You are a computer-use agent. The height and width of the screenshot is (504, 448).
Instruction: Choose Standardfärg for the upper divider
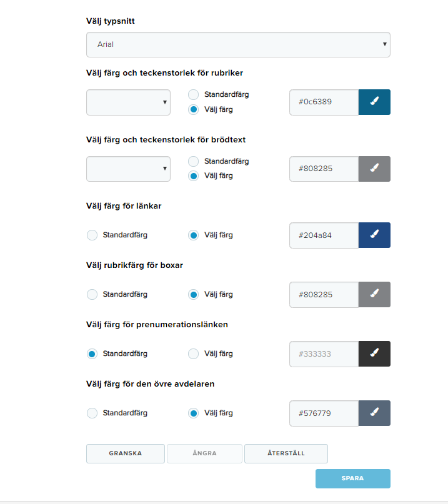click(92, 413)
